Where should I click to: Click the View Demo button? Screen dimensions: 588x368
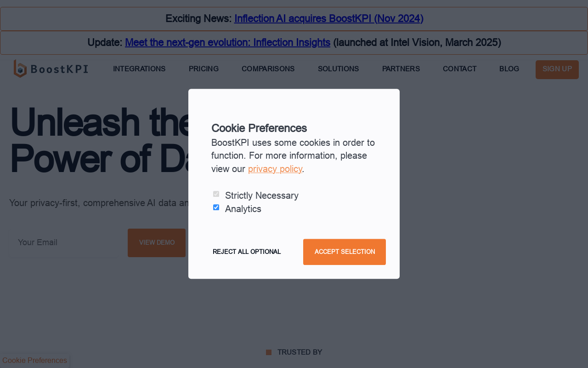(157, 243)
